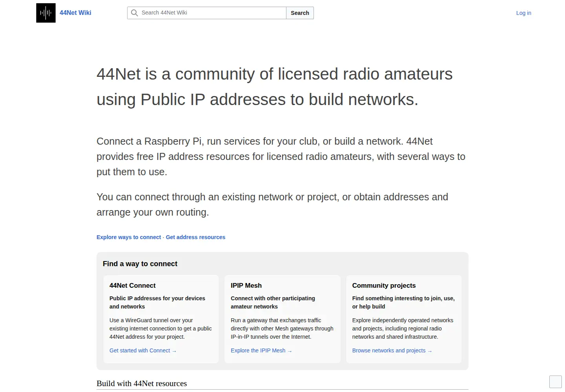Click the Build with 44Net resources heading

click(x=142, y=383)
